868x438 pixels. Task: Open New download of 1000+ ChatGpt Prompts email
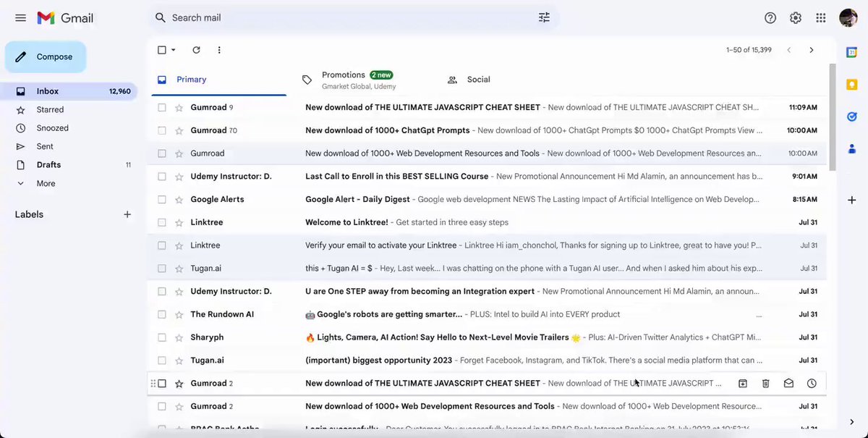click(x=487, y=130)
